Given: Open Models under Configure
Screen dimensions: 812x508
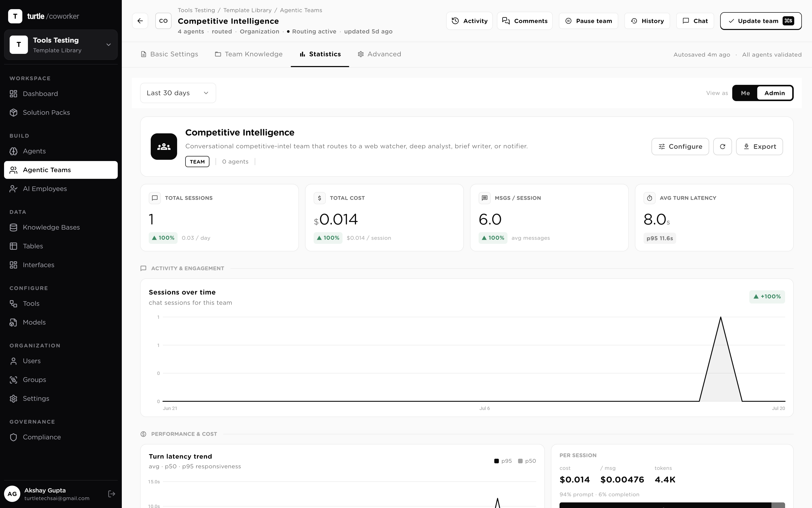Looking at the screenshot, I should click(61, 323).
